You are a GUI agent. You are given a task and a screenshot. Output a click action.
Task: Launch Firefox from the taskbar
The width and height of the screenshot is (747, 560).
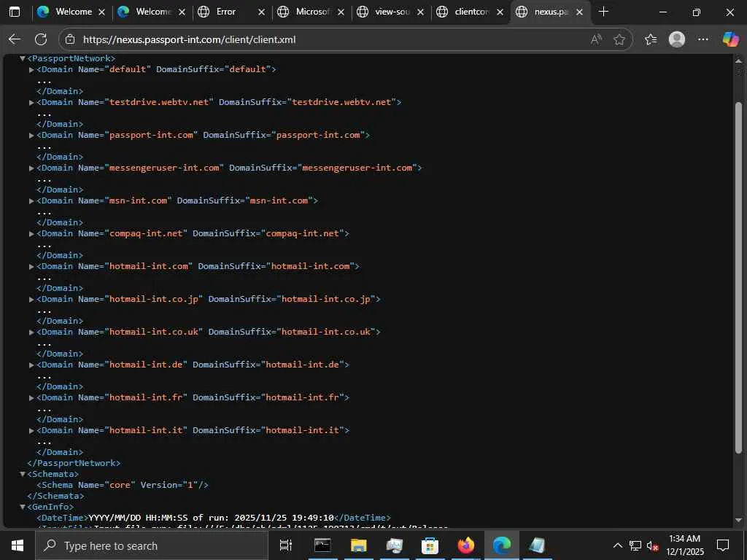[466, 545]
